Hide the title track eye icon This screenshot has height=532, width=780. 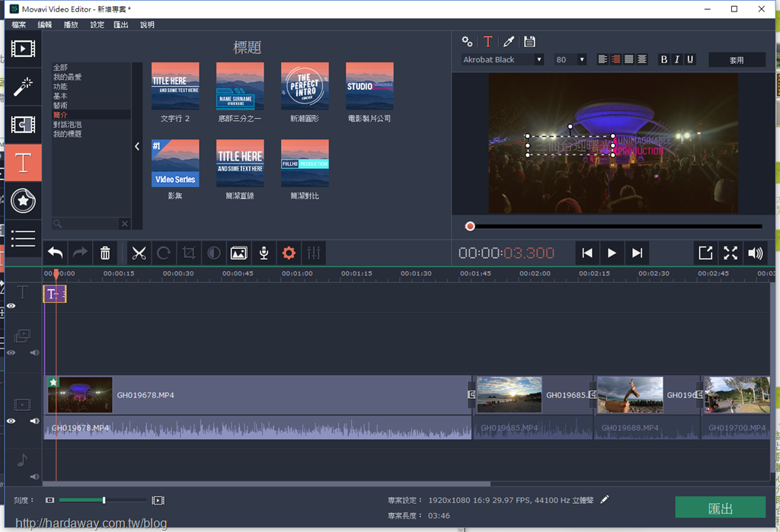pyautogui.click(x=11, y=306)
